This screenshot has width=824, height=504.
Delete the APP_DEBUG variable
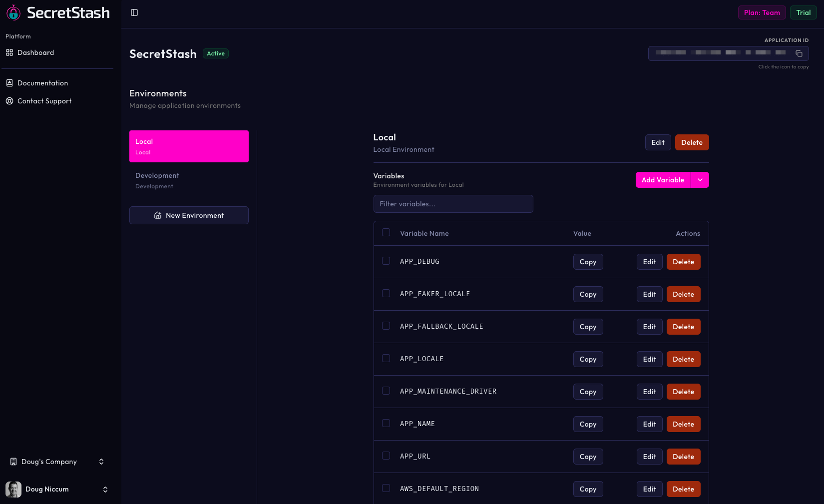point(684,262)
